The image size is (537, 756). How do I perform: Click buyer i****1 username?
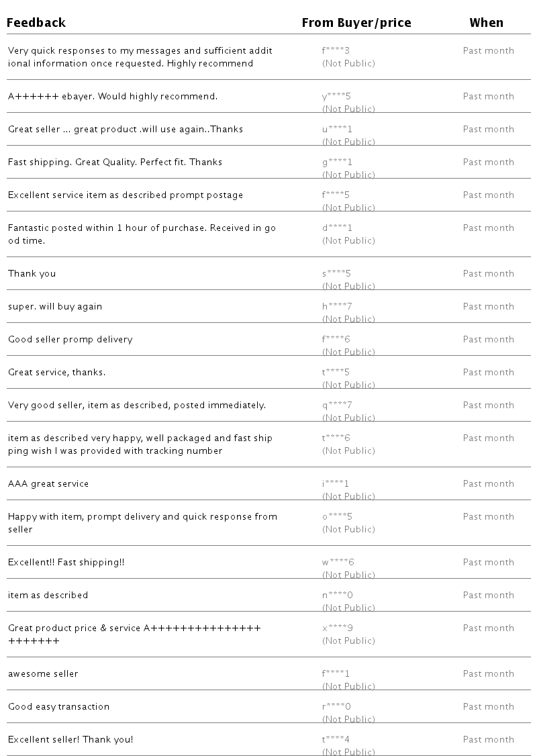336,483
